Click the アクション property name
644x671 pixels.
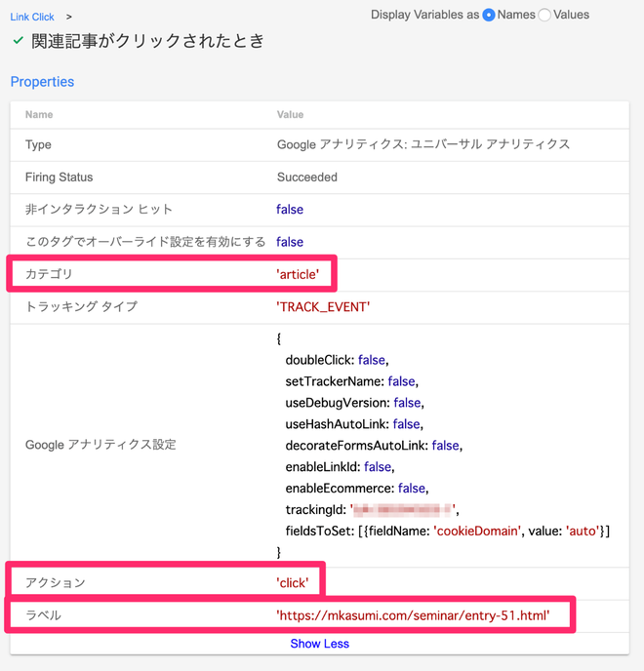tap(56, 582)
